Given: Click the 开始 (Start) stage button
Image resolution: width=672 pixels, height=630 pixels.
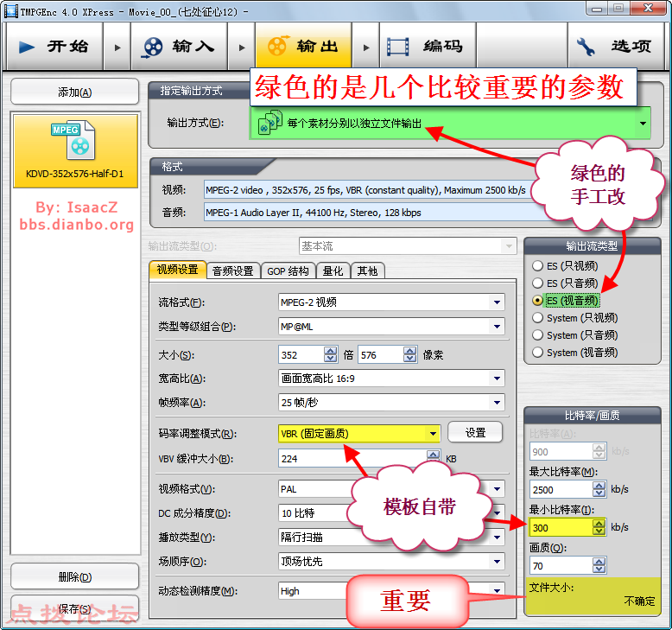Looking at the screenshot, I should (54, 47).
